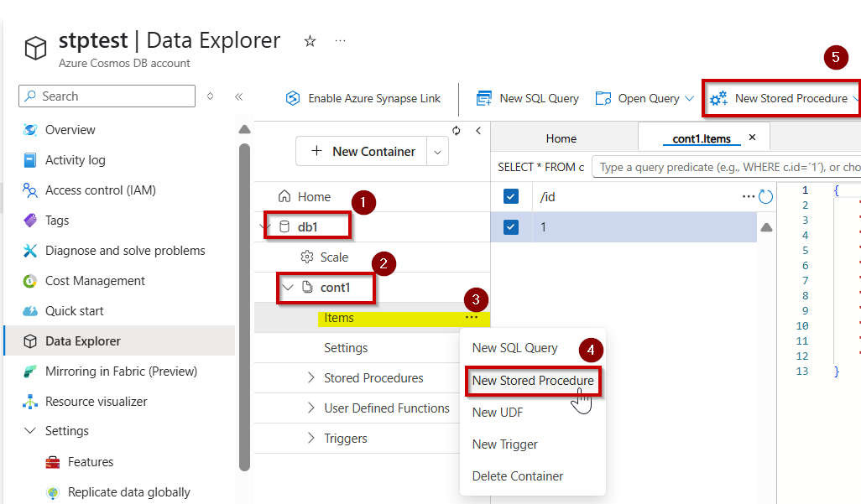Open the Tags page
The width and height of the screenshot is (861, 504).
pyautogui.click(x=57, y=221)
